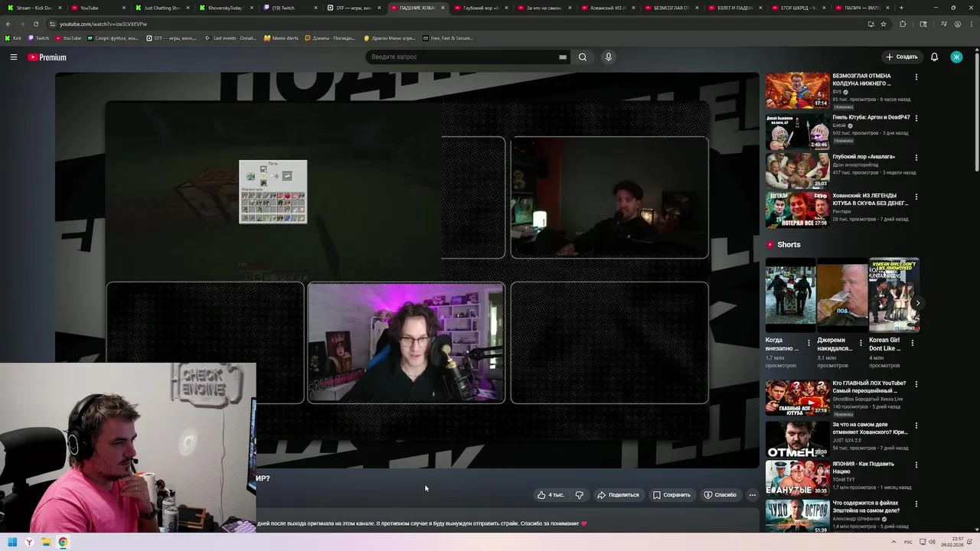Reload the current page
Image resolution: width=980 pixels, height=551 pixels.
click(x=35, y=24)
